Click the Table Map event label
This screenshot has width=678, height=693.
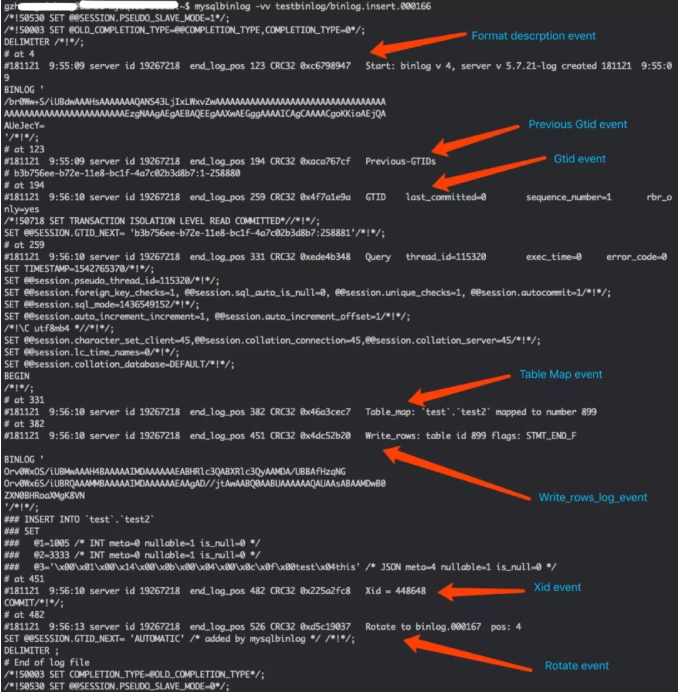pos(560,374)
